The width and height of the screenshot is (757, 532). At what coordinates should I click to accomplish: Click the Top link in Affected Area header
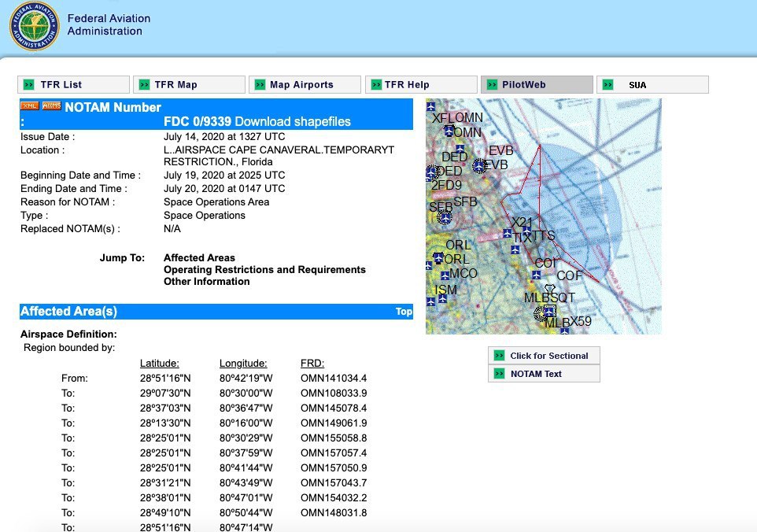pyautogui.click(x=404, y=312)
